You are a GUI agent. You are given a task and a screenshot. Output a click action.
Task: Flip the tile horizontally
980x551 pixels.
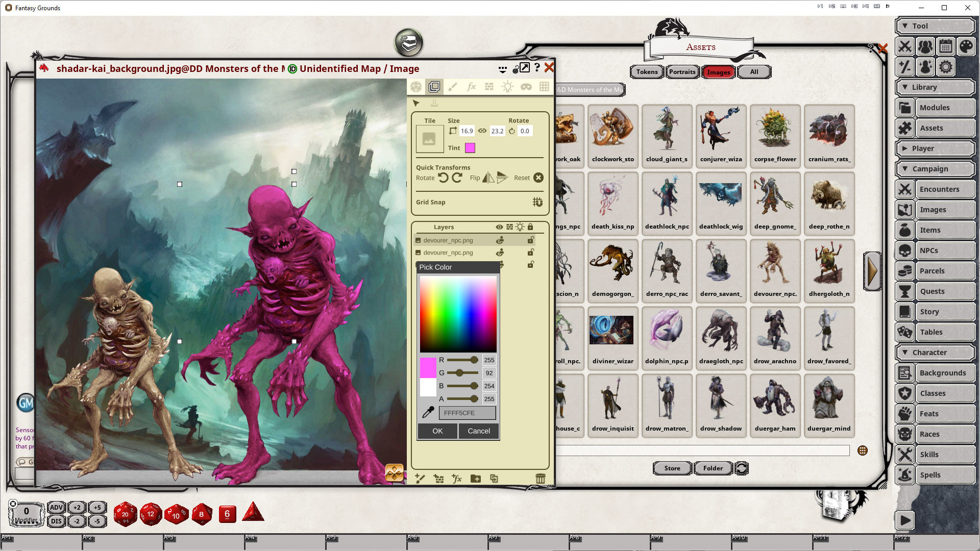[x=487, y=178]
